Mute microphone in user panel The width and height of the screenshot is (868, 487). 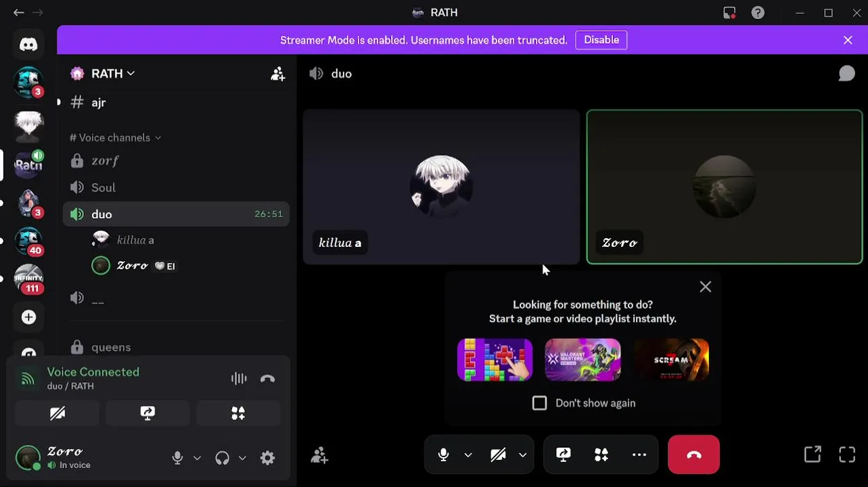[x=177, y=458]
